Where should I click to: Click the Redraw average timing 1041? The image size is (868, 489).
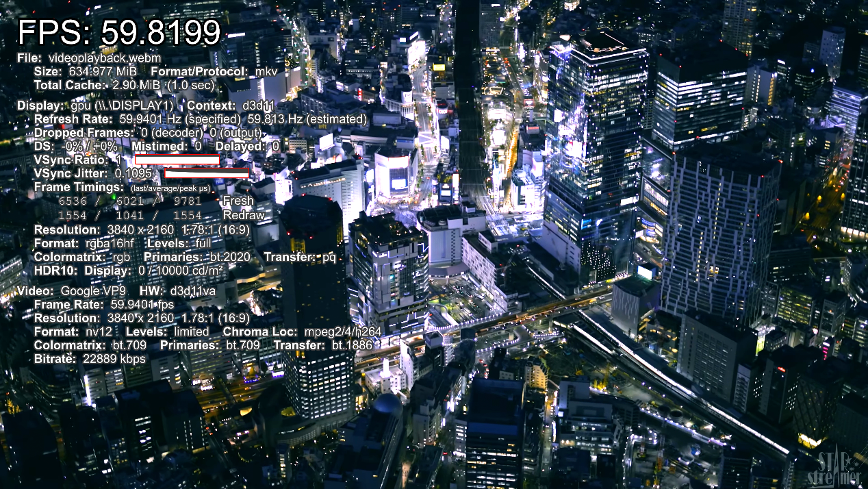pyautogui.click(x=130, y=215)
